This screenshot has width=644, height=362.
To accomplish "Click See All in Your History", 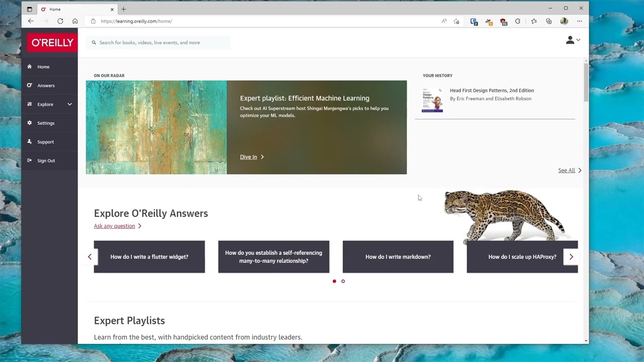I will pyautogui.click(x=570, y=170).
